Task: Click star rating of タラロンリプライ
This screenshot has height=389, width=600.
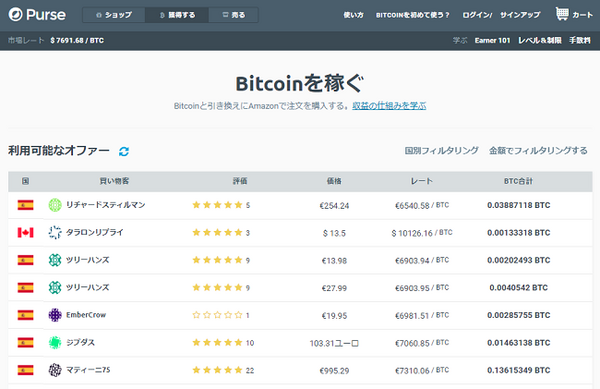Action: coord(217,233)
